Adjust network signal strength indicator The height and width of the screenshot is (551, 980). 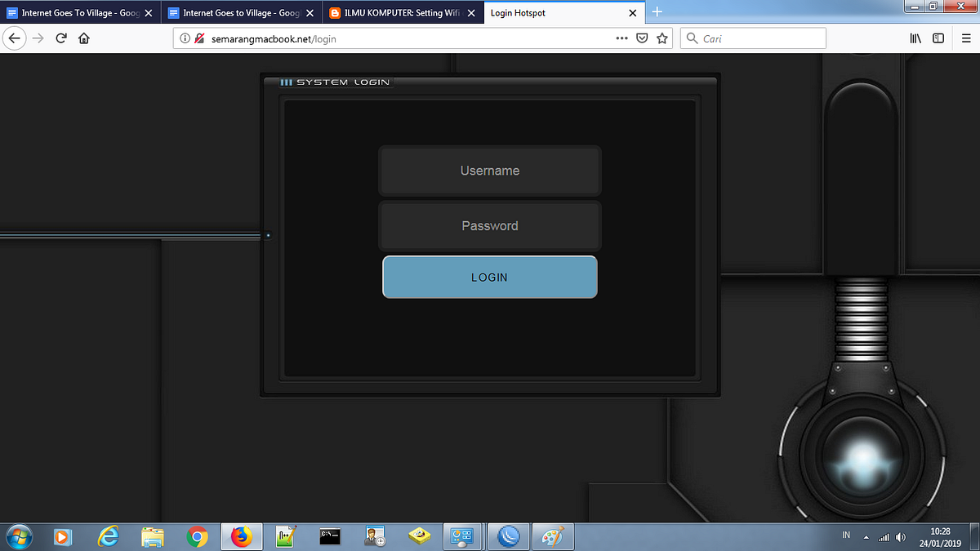click(x=883, y=536)
